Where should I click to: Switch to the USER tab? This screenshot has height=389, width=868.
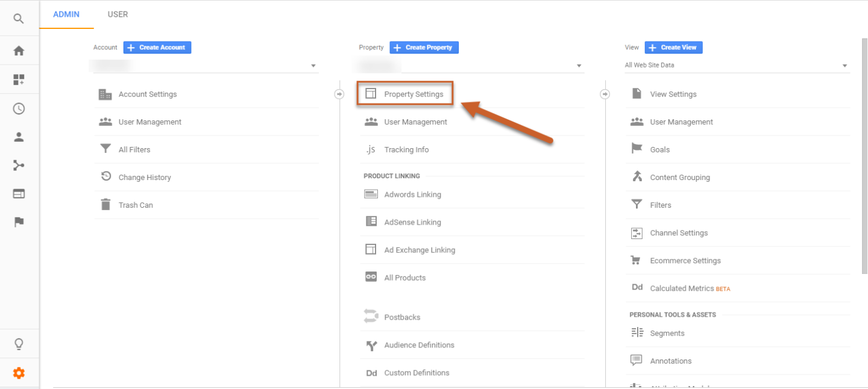pyautogui.click(x=118, y=14)
